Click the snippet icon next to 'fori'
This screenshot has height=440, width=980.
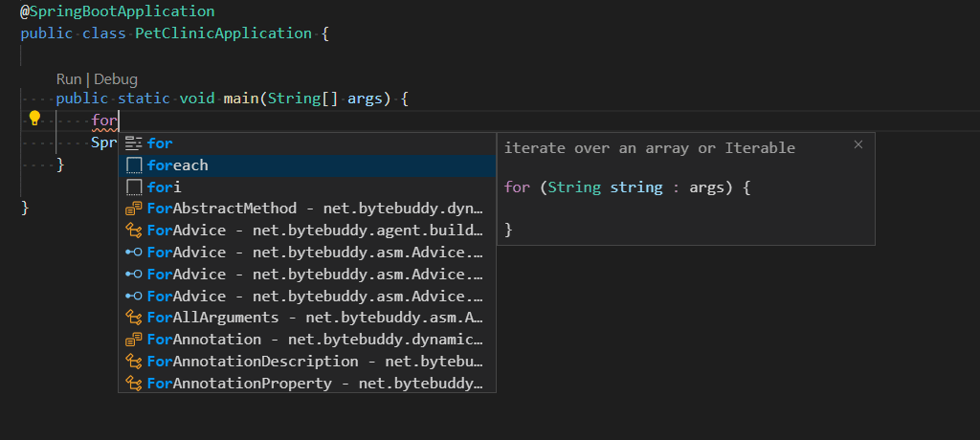[134, 187]
